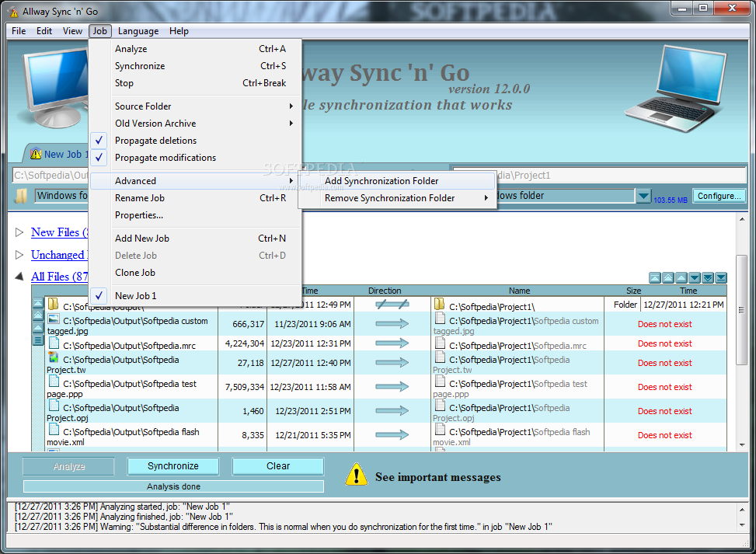Toggle Propagate deletions option
Viewport: 756px width, 554px height.
pos(195,141)
